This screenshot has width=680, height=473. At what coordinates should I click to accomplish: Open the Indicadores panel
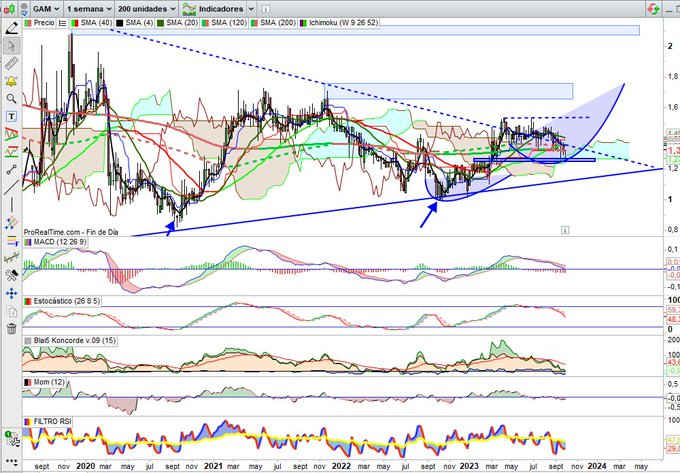coord(213,9)
